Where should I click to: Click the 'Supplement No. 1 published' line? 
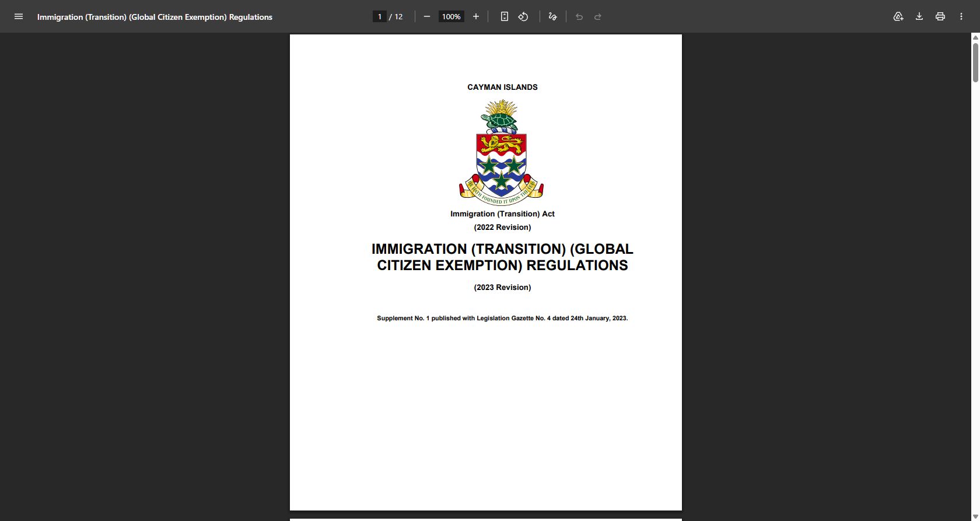click(502, 318)
